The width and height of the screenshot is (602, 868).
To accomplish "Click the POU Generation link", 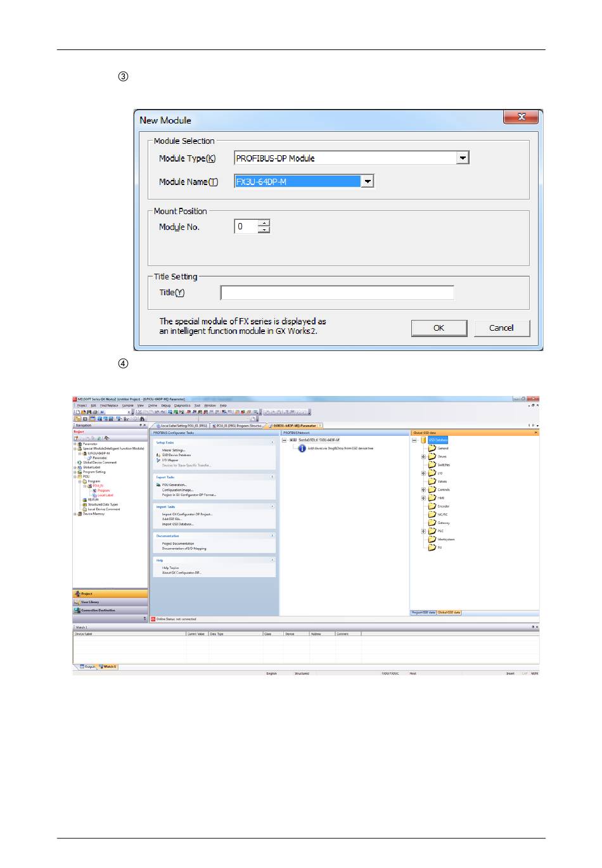I will (x=174, y=485).
